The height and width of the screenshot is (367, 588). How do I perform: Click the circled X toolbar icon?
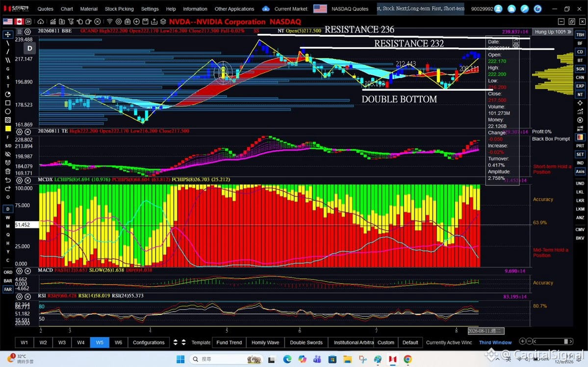coord(98,22)
